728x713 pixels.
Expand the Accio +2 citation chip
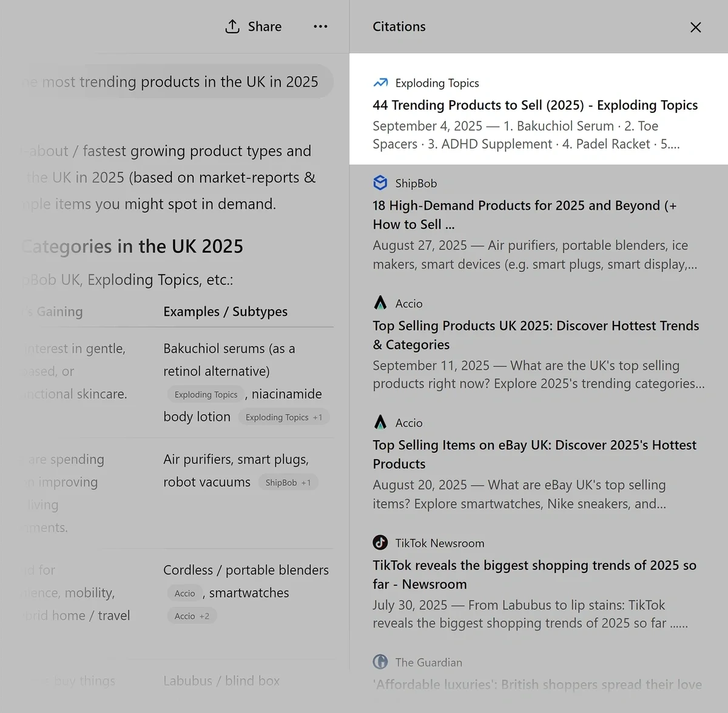192,616
